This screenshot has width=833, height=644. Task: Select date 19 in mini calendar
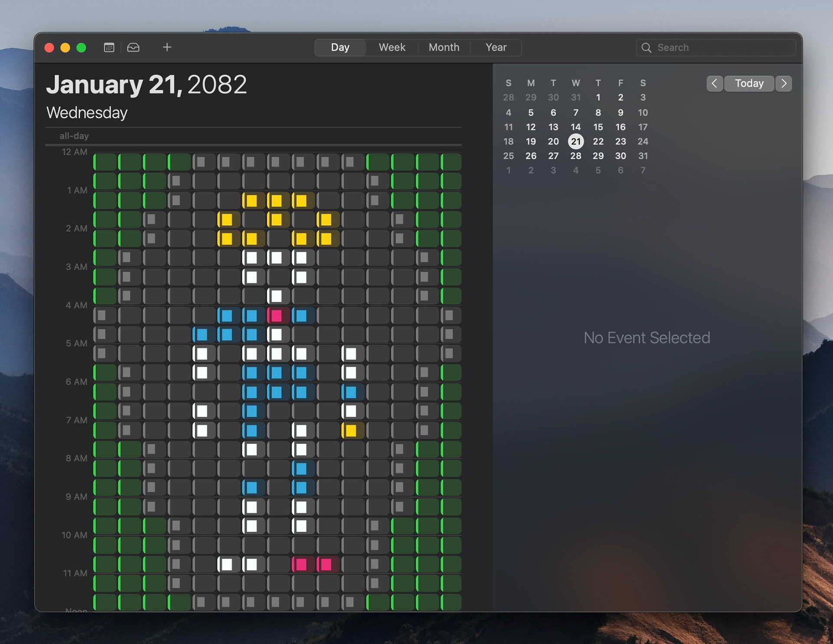(x=531, y=141)
